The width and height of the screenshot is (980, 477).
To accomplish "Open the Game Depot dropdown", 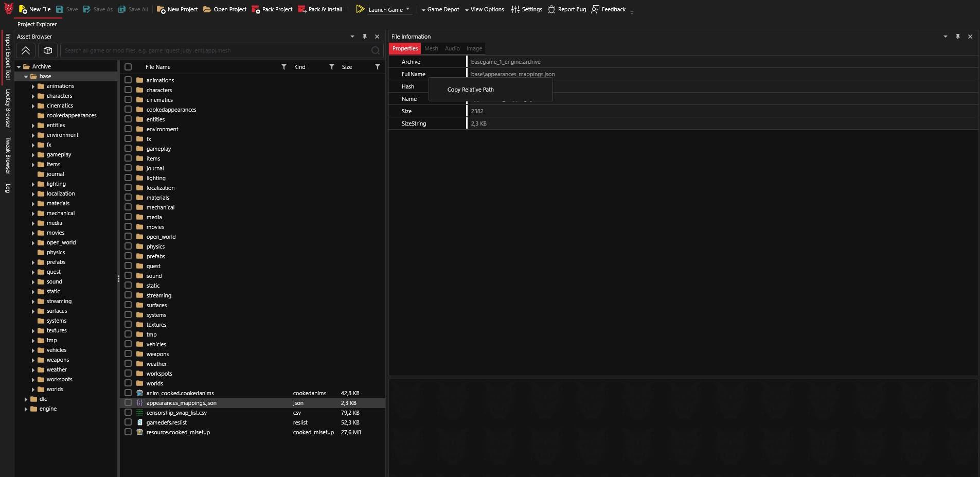I will [x=422, y=9].
